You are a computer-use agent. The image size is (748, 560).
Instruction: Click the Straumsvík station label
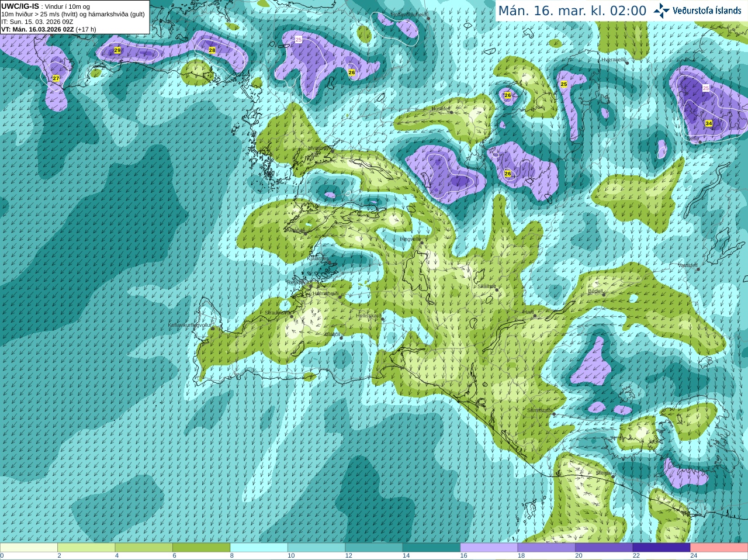click(x=277, y=313)
